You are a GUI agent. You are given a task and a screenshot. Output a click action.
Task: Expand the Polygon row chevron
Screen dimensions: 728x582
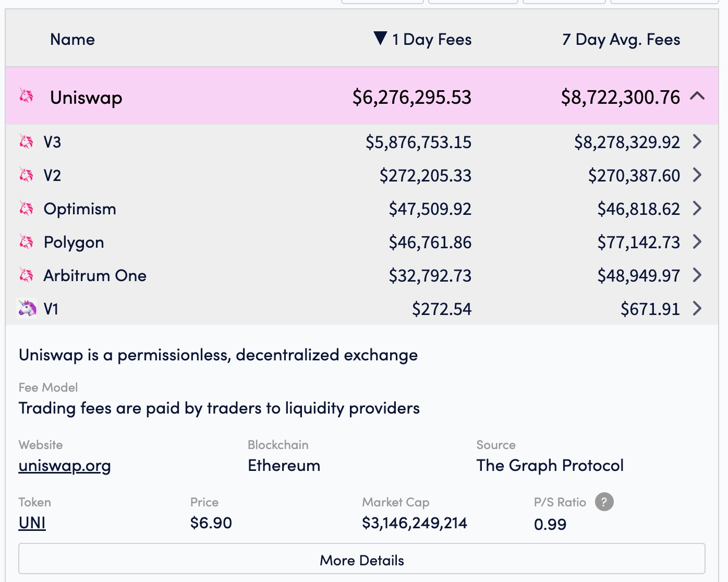697,241
